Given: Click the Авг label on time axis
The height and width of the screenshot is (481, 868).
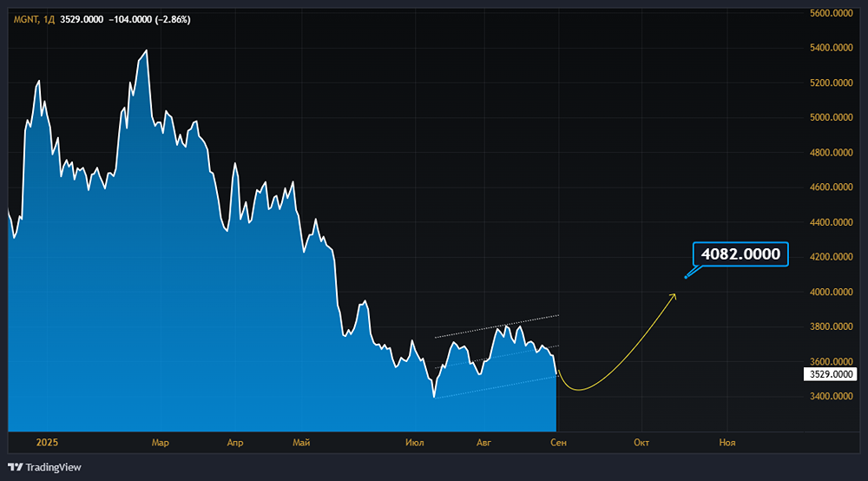Looking at the screenshot, I should [x=483, y=442].
